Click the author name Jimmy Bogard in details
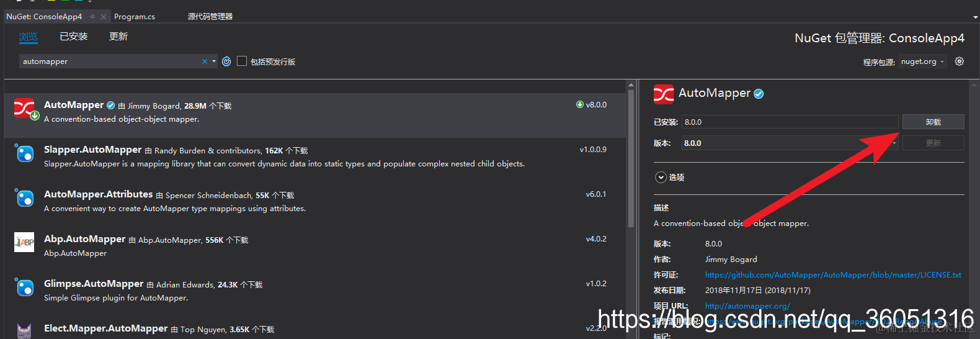Screen dimensions: 980x339 click(731, 259)
